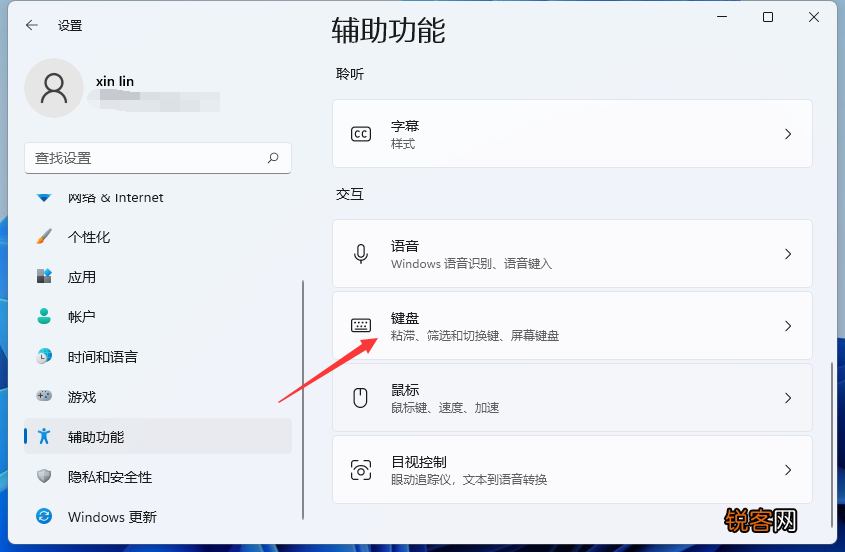Image resolution: width=845 pixels, height=552 pixels.
Task: Click the 鼠标 mouse icon
Action: [361, 397]
